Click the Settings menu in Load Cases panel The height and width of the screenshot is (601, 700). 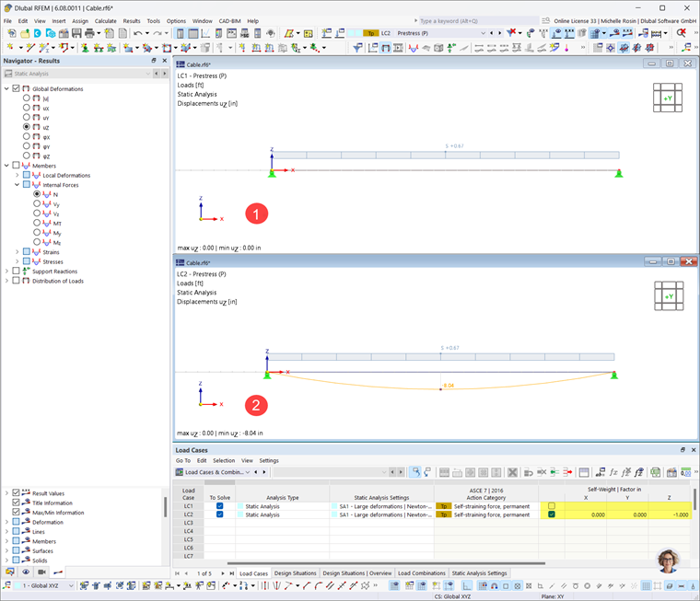point(269,460)
